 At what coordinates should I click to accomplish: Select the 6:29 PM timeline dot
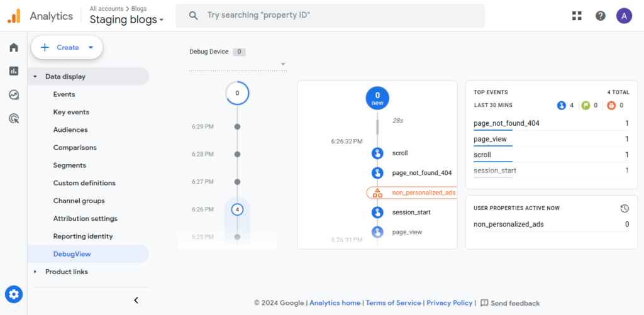tap(237, 127)
